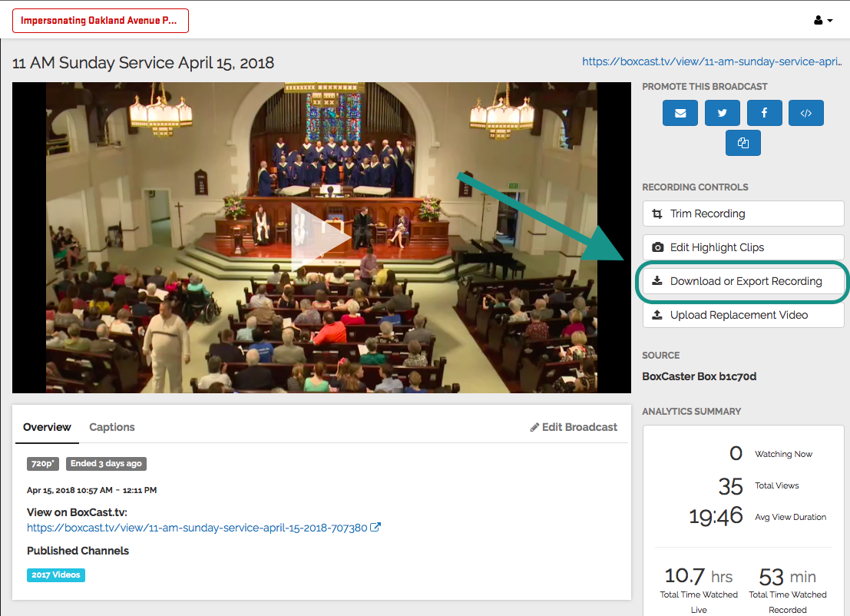The width and height of the screenshot is (850, 616).
Task: Click Impersonating Oakland Avenue button
Action: click(x=101, y=21)
